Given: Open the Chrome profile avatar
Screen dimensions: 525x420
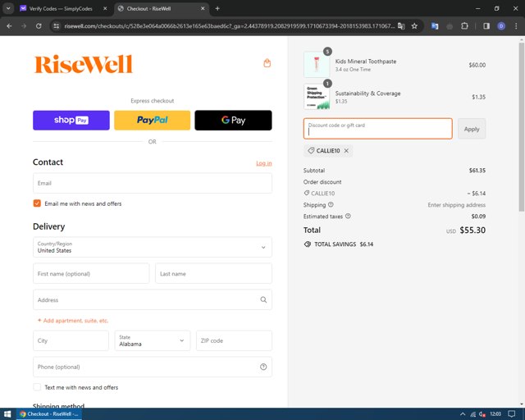Looking at the screenshot, I should point(501,25).
